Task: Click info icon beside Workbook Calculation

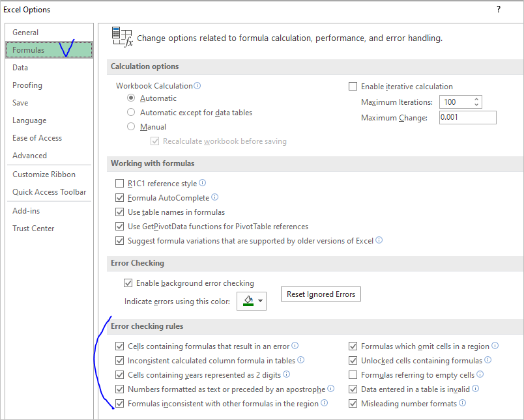Action: [x=197, y=86]
